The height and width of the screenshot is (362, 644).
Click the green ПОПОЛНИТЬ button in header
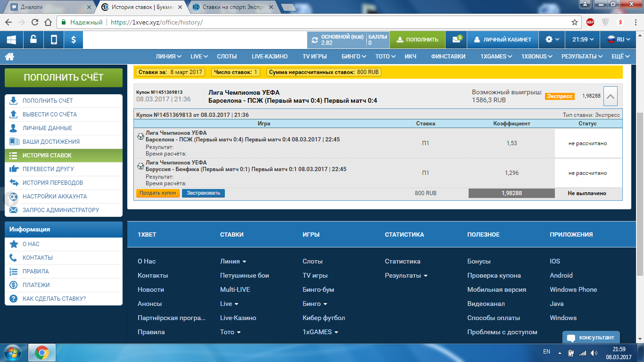point(417,40)
